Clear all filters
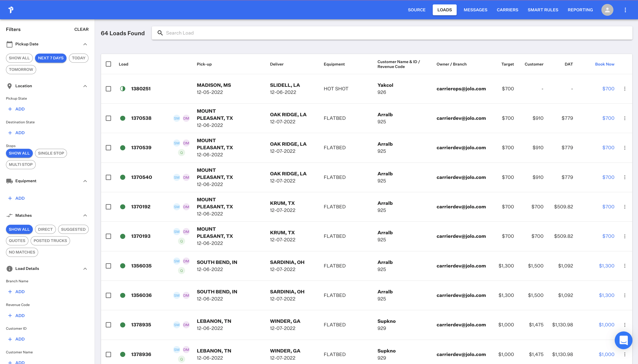This screenshot has width=638, height=364. [x=81, y=29]
